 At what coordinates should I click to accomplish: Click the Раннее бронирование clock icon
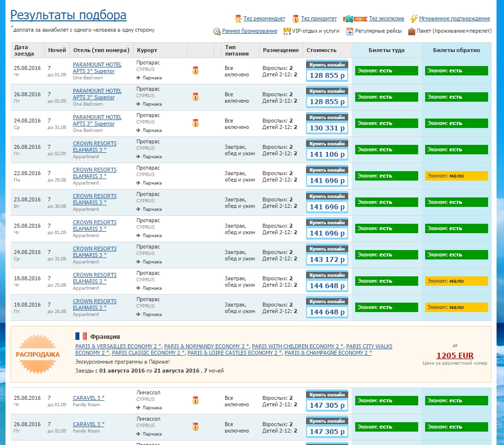point(217,31)
